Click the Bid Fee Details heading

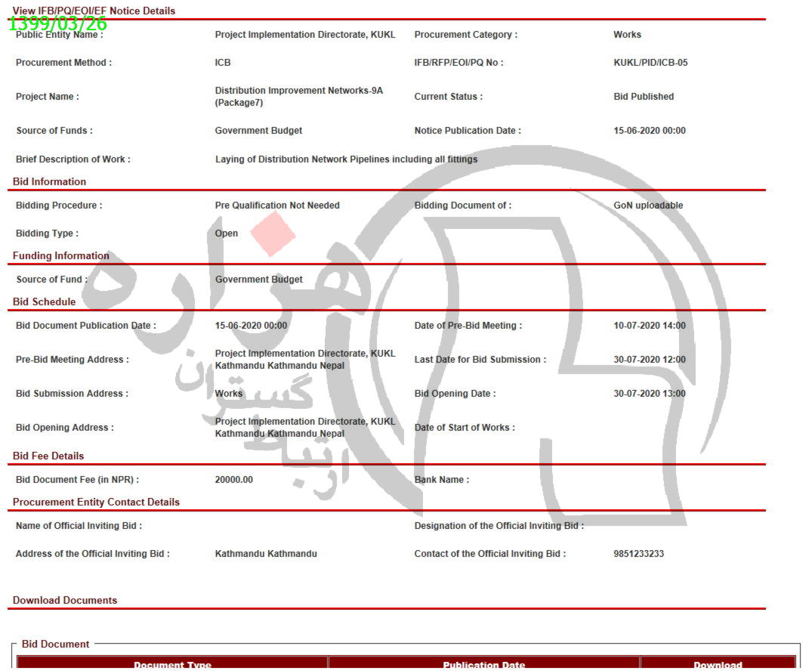(48, 456)
